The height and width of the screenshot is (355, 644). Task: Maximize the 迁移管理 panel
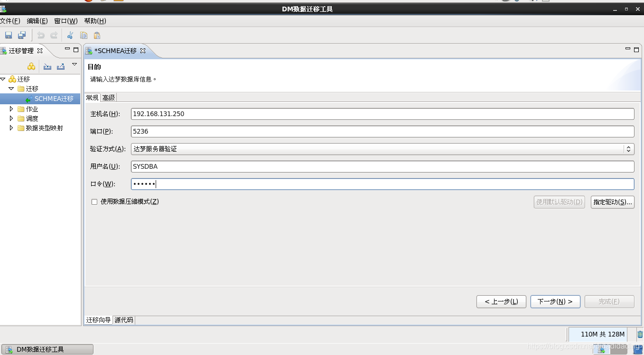click(x=76, y=49)
